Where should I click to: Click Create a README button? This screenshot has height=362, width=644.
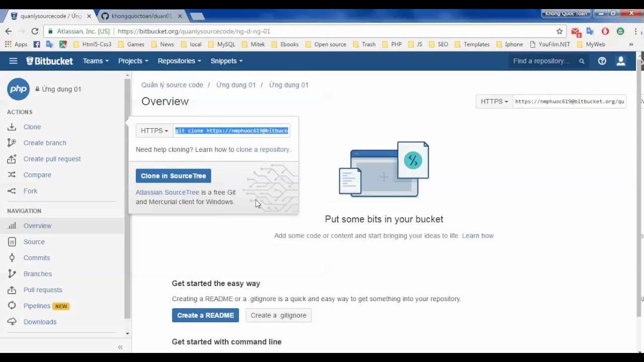pyautogui.click(x=205, y=315)
